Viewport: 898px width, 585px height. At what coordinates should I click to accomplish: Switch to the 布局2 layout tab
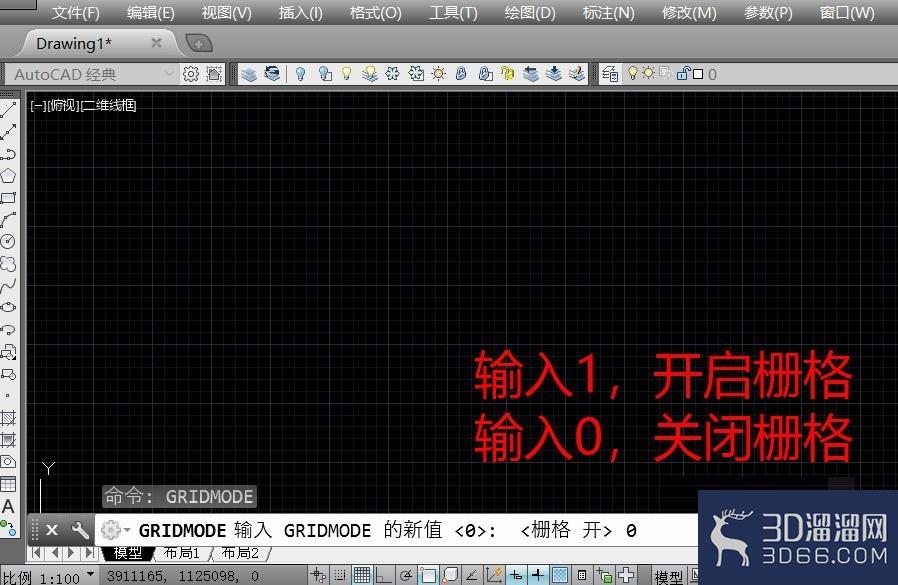[x=241, y=553]
